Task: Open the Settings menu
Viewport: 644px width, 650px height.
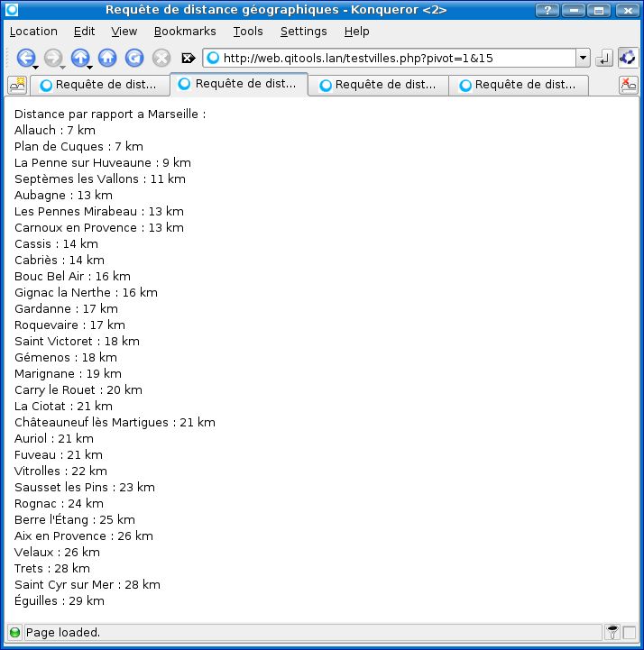Action: [x=303, y=31]
